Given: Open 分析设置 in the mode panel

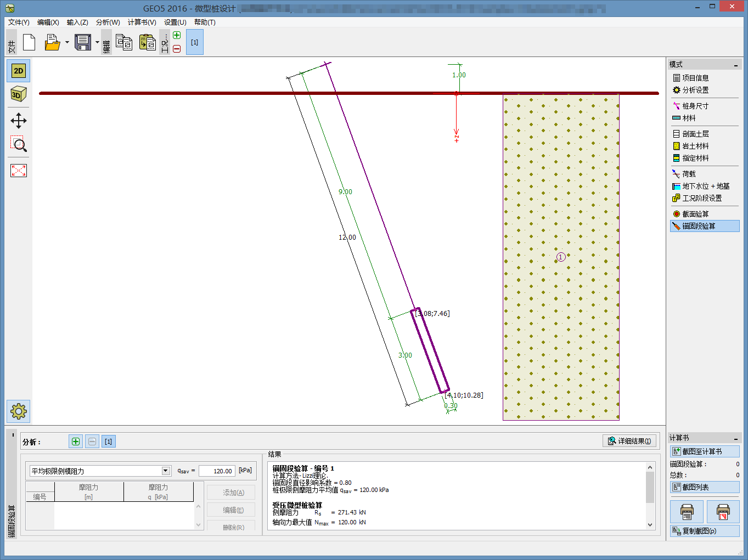Looking at the screenshot, I should pos(705,90).
